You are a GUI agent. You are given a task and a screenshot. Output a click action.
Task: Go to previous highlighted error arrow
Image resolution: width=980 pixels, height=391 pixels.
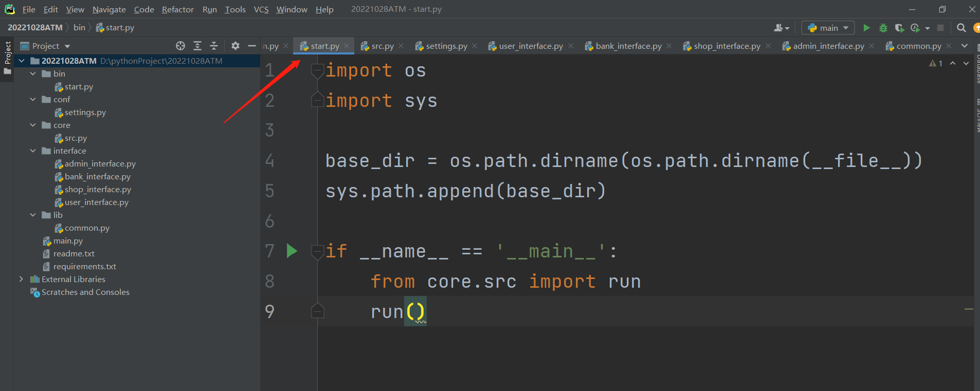[x=953, y=63]
